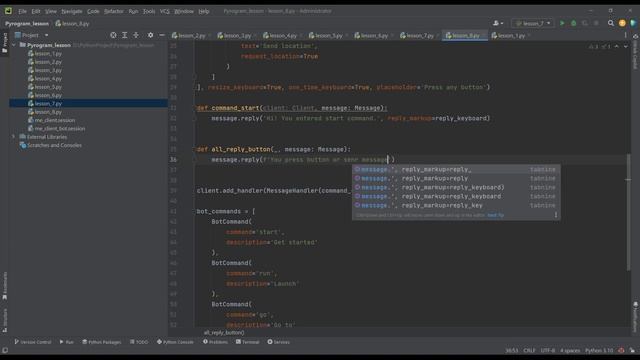The image size is (640, 360).
Task: Go to previous highlighted error arrow
Action: (x=617, y=47)
